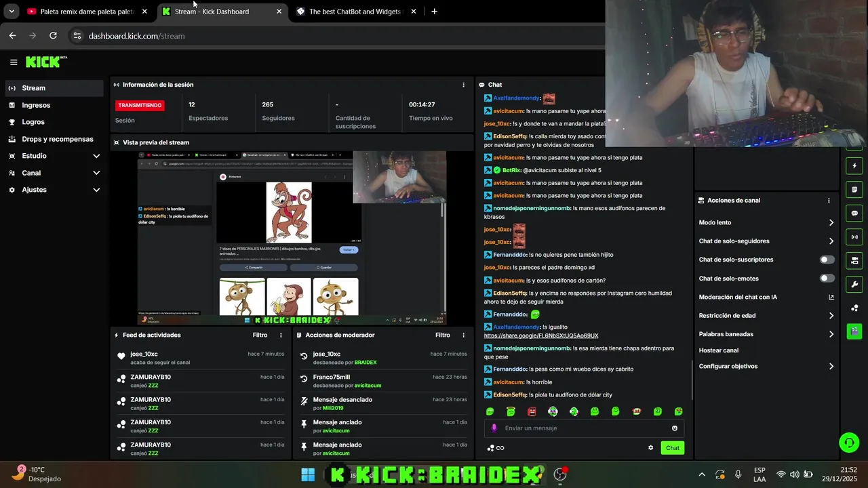Open Configurar objetivos settings
Image resolution: width=868 pixels, height=488 pixels.
[766, 367]
